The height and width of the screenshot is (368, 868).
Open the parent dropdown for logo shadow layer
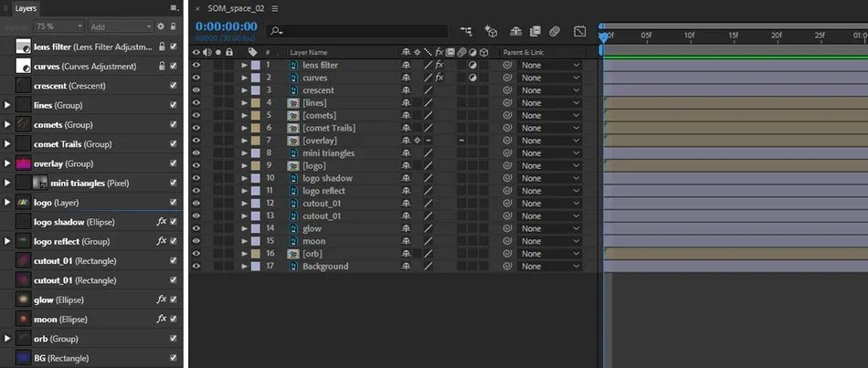[550, 178]
